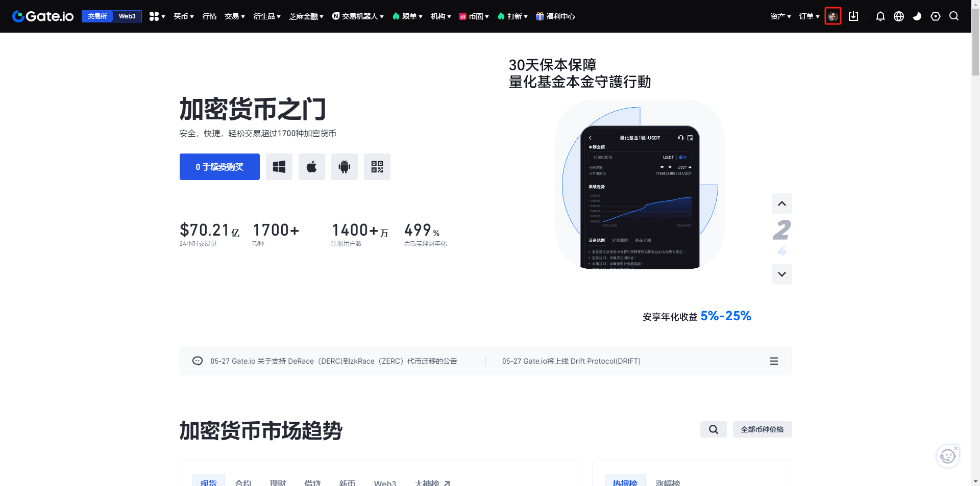Click the 1700+ coins stat
The image size is (980, 486).
click(276, 235)
